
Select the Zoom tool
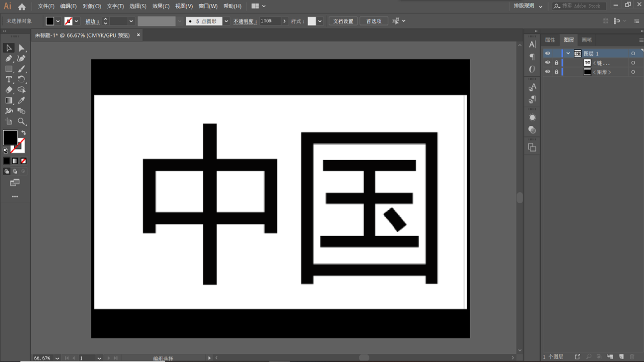point(21,121)
